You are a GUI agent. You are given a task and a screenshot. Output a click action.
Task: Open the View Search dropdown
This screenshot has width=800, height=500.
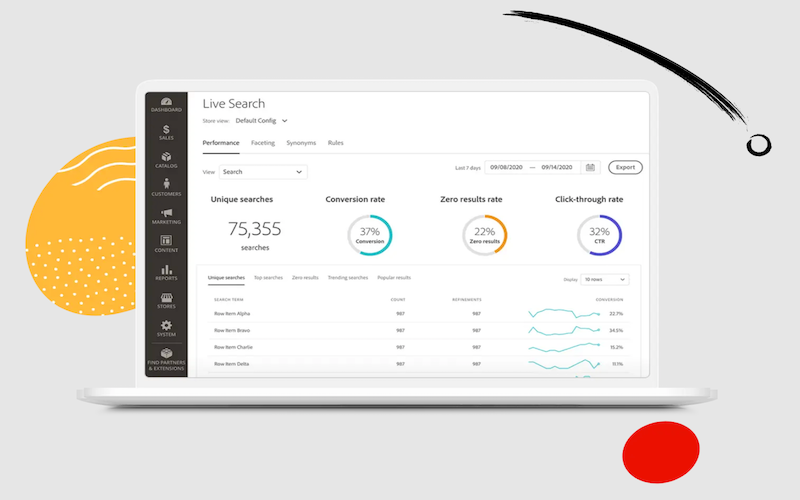click(x=263, y=172)
